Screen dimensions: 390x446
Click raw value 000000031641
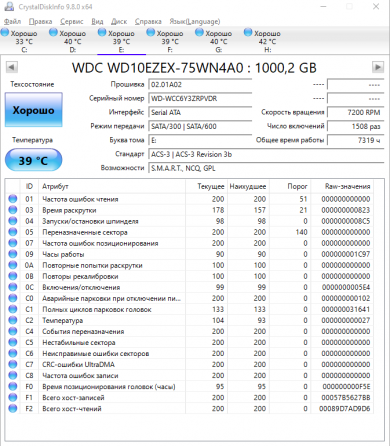346,309
